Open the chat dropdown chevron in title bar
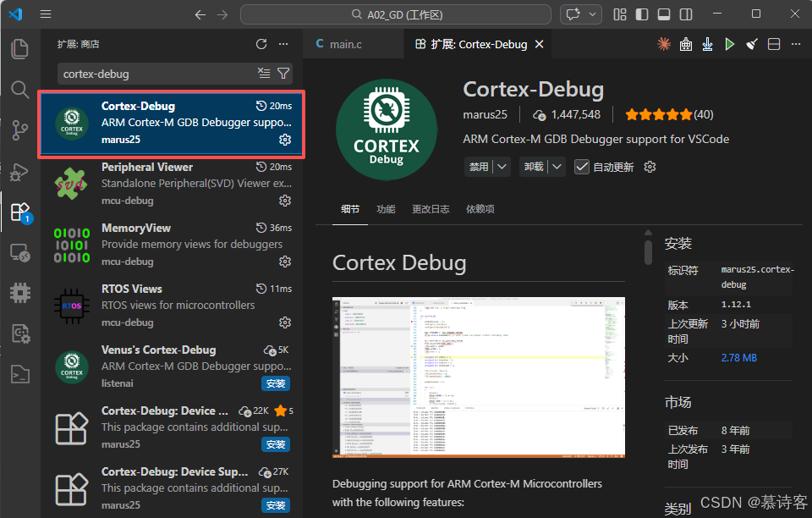This screenshot has height=518, width=812. point(592,14)
